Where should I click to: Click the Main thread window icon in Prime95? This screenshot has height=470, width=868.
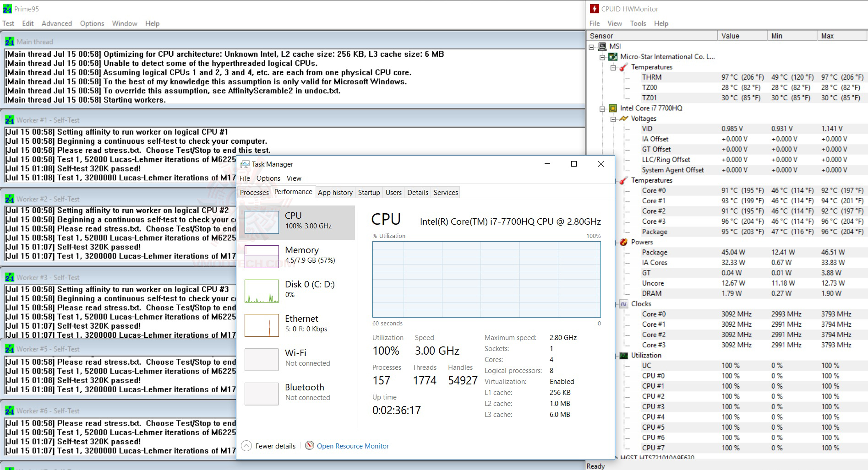tap(10, 42)
